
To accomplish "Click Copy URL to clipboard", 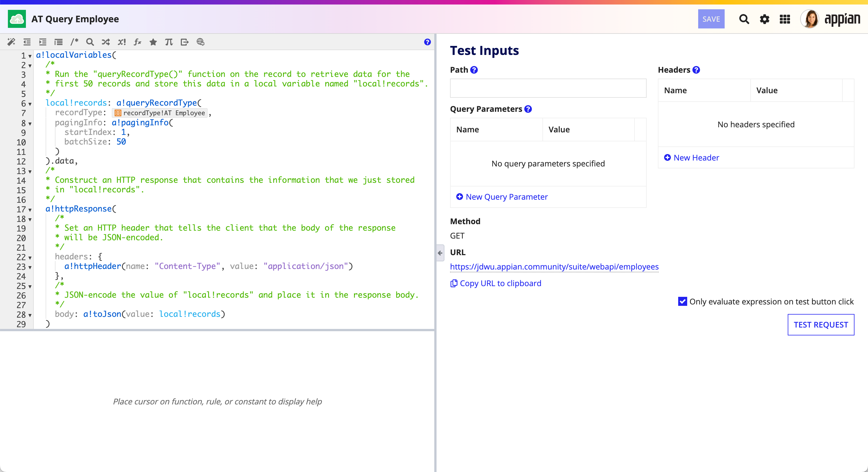I will coord(496,283).
